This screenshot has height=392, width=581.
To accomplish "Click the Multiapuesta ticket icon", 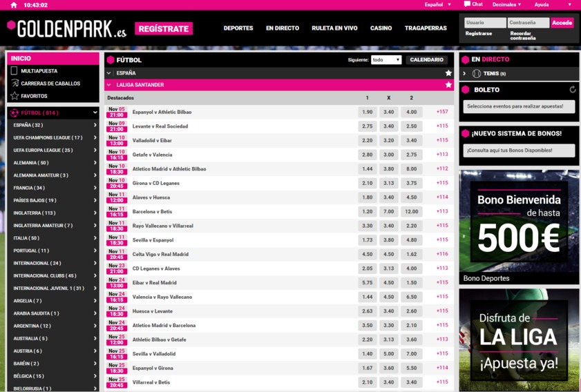I will click(x=15, y=70).
